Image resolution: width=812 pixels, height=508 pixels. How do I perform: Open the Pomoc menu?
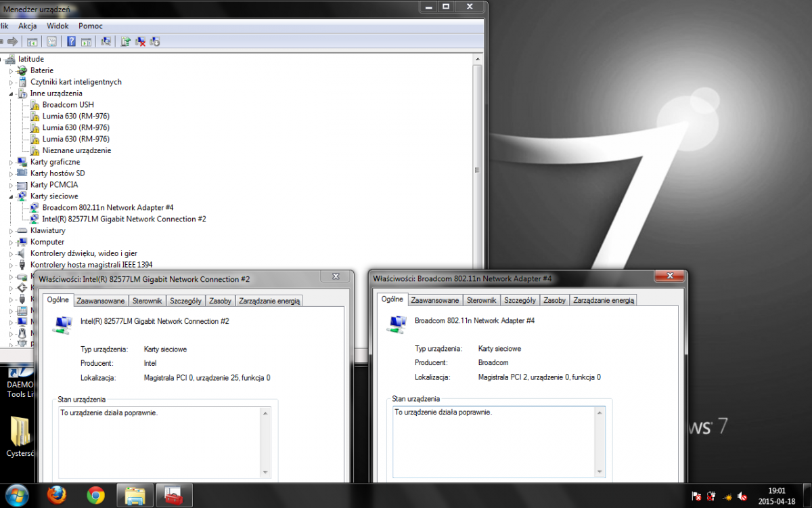[91, 26]
